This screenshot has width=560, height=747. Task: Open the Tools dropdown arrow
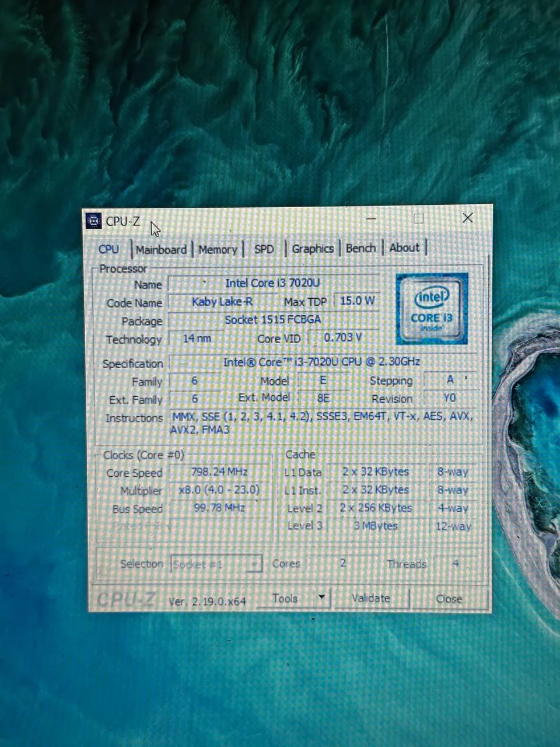tap(321, 598)
